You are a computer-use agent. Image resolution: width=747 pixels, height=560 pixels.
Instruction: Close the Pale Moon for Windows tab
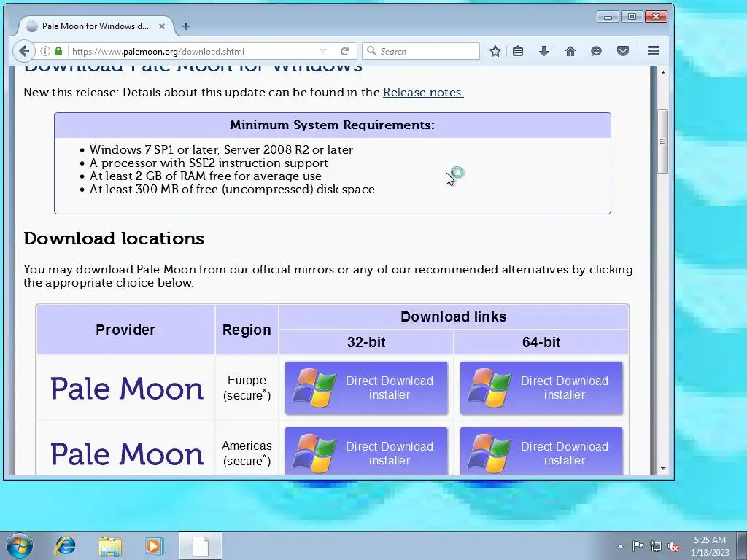[162, 26]
